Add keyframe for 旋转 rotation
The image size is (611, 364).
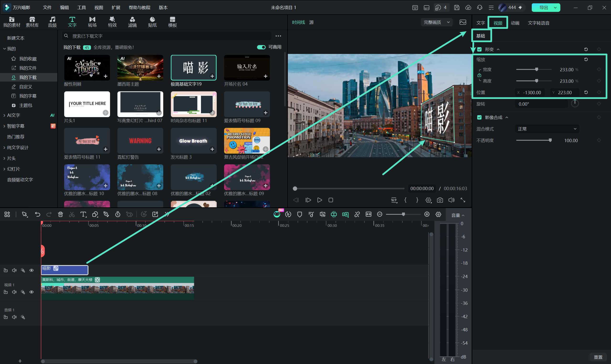click(599, 104)
